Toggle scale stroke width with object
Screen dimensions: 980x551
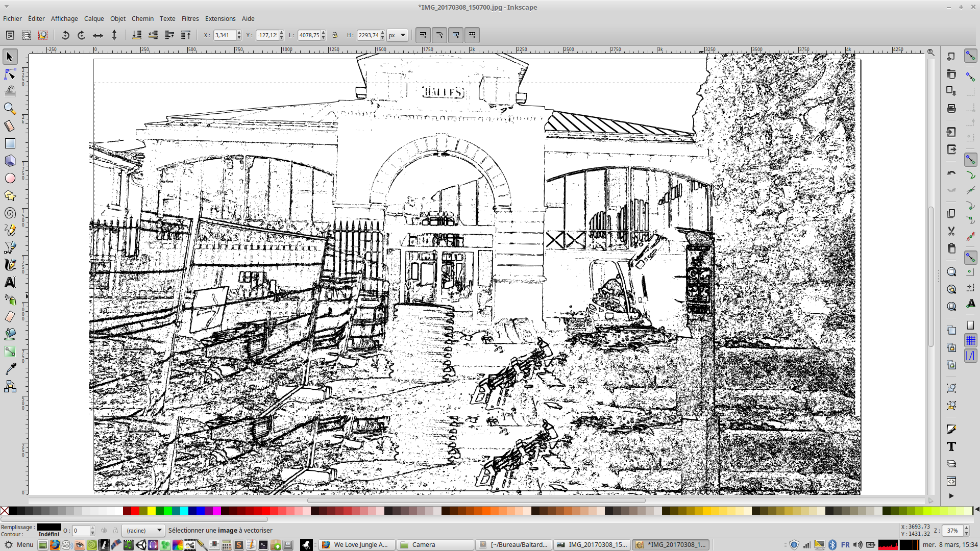click(423, 35)
